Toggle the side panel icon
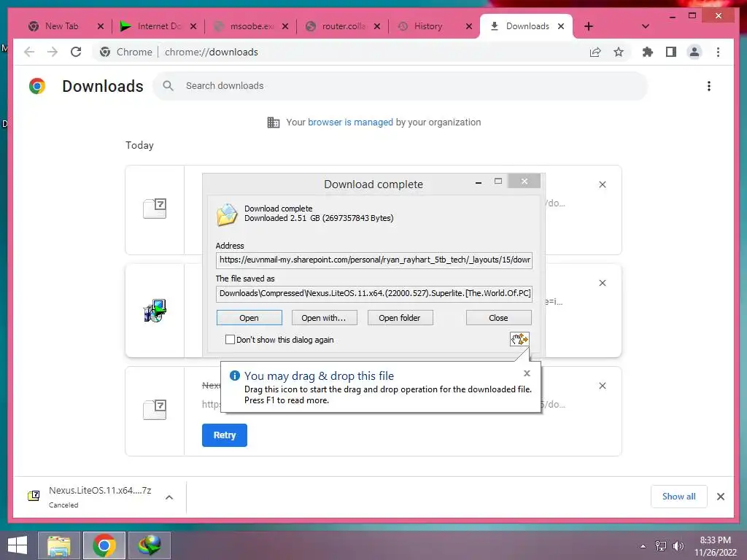747x560 pixels. pos(671,52)
